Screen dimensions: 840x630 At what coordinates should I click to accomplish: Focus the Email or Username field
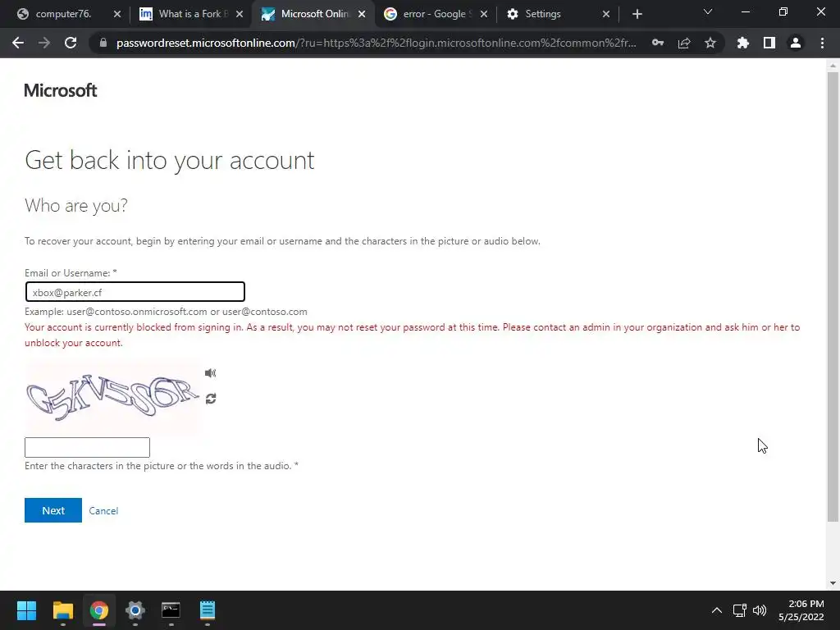coord(135,292)
